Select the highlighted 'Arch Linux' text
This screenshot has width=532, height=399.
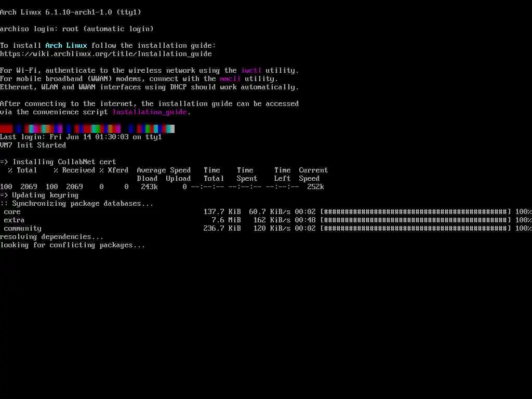click(x=66, y=46)
